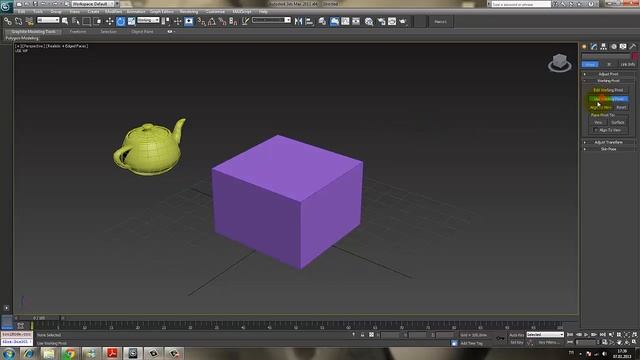Click the Select and Rotate tool
This screenshot has height=360, width=640.
(120, 21)
